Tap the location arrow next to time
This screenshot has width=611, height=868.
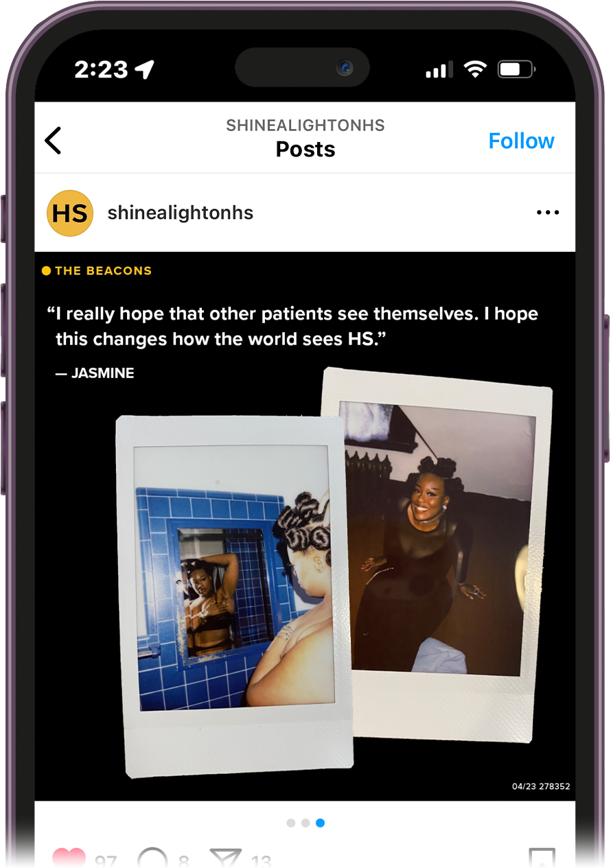click(x=145, y=69)
